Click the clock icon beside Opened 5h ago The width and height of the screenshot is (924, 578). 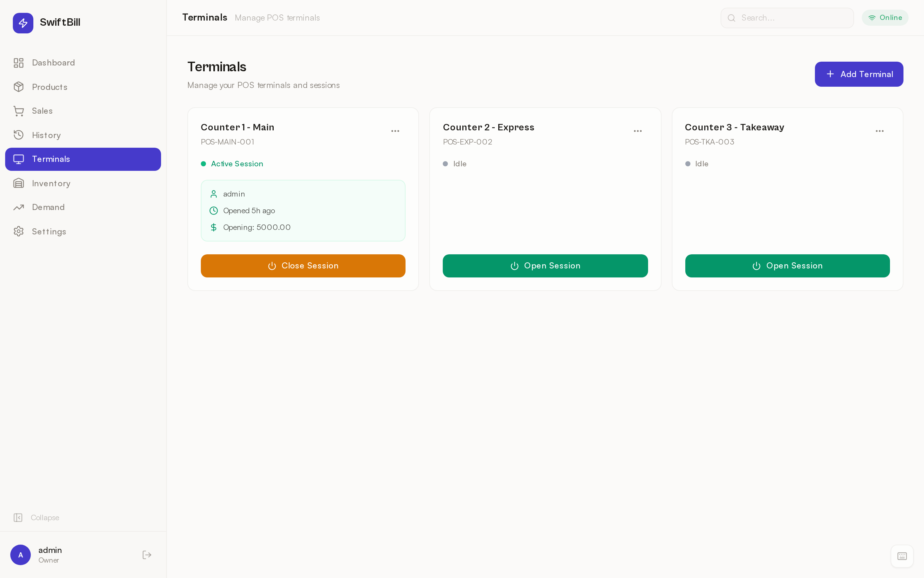[214, 211]
